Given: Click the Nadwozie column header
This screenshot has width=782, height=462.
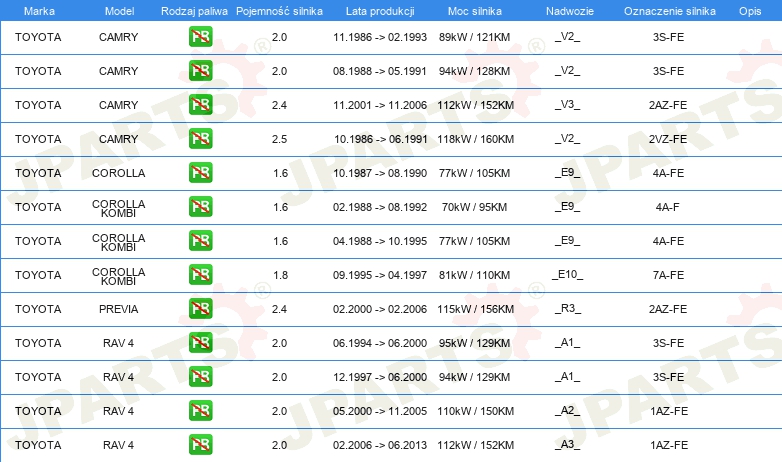Looking at the screenshot, I should tap(570, 11).
